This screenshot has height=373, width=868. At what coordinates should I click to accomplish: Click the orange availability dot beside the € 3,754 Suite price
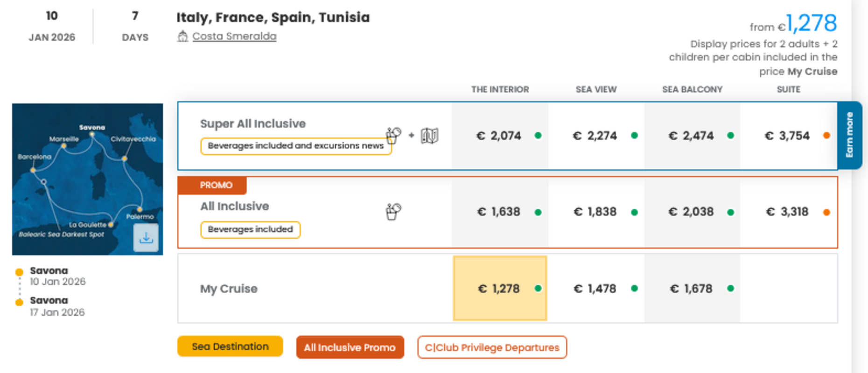(827, 136)
